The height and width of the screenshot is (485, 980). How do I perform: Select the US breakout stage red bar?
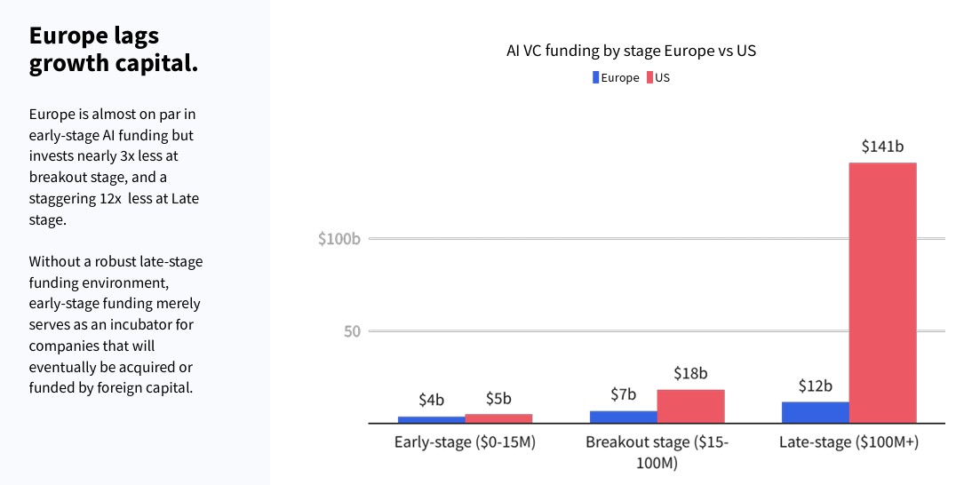690,406
